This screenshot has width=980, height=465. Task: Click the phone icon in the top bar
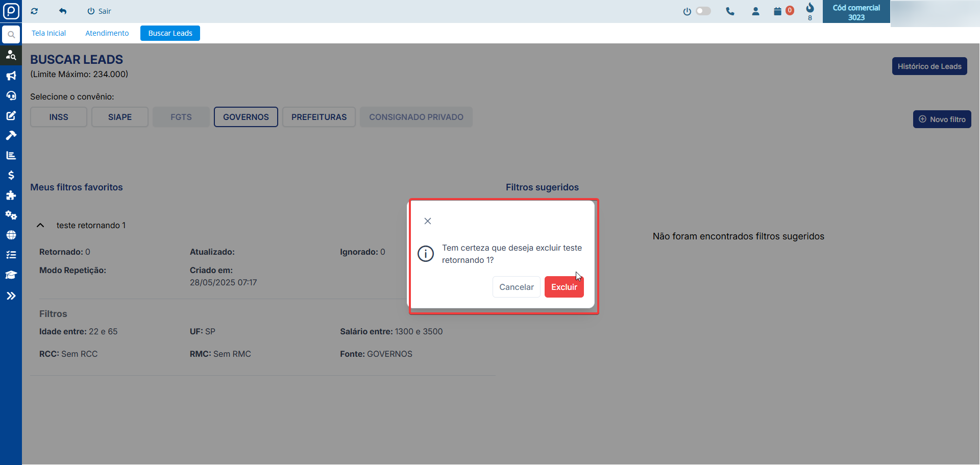pyautogui.click(x=730, y=11)
